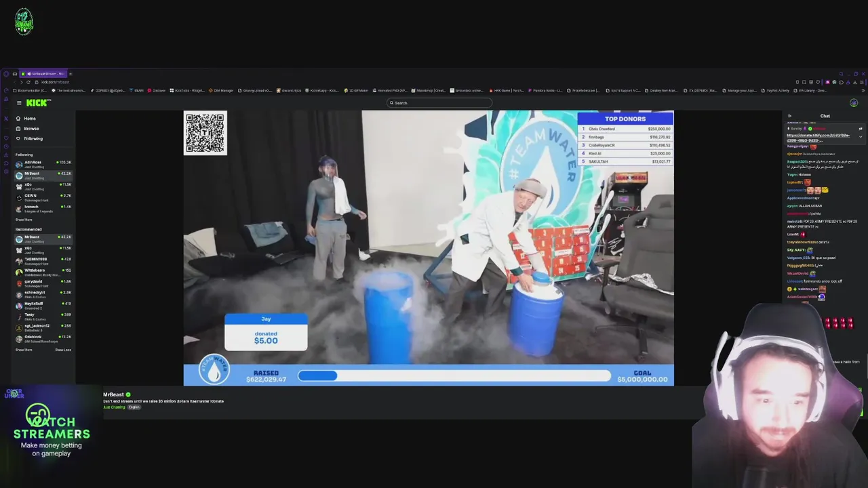The height and width of the screenshot is (488, 868).
Task: Open the X icon in browser sidebar
Action: [x=6, y=119]
